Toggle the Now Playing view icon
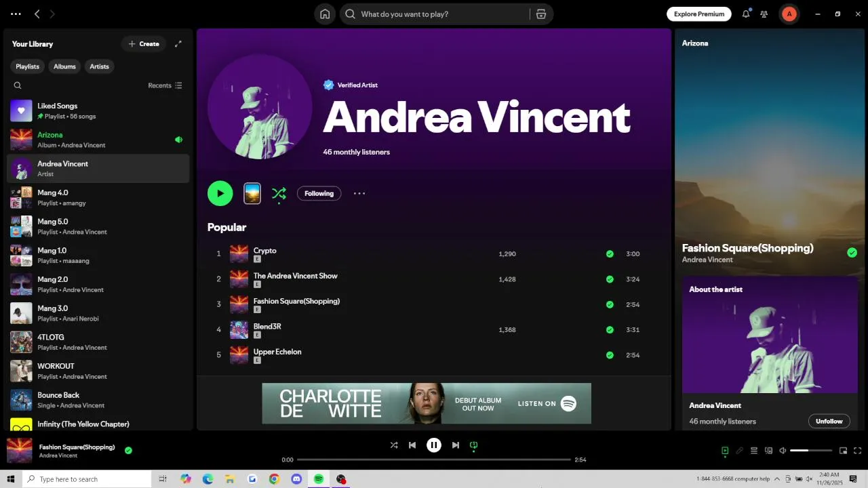868x488 pixels. coord(725,451)
